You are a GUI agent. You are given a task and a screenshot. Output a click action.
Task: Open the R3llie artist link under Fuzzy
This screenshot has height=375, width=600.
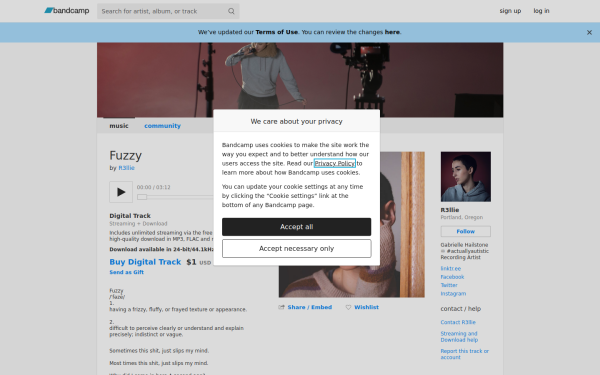(x=127, y=168)
